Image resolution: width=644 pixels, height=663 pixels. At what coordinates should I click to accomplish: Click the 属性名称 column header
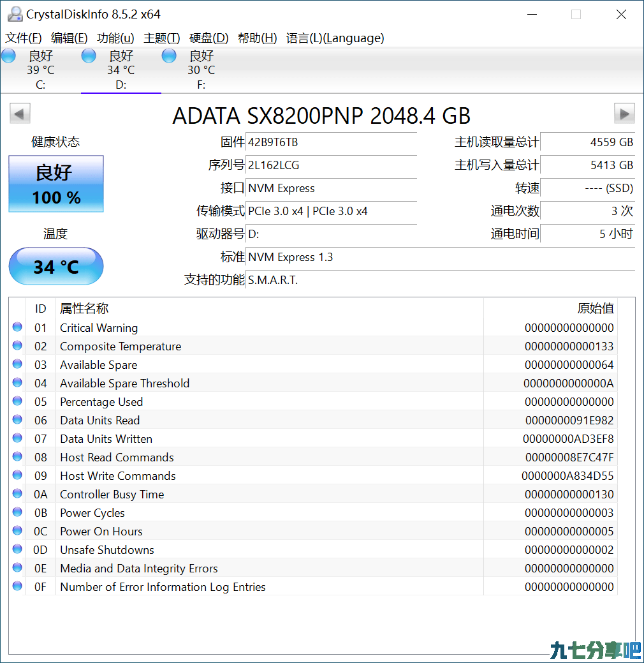click(270, 308)
